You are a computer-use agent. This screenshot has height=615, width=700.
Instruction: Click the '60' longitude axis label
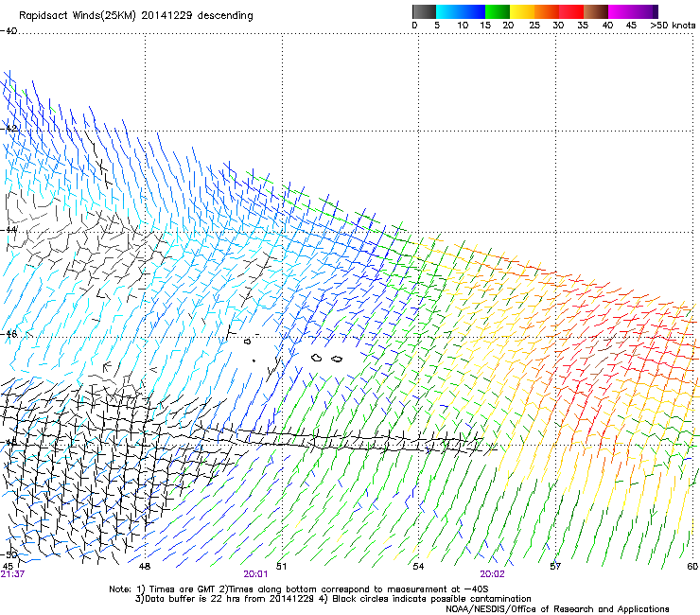(692, 567)
